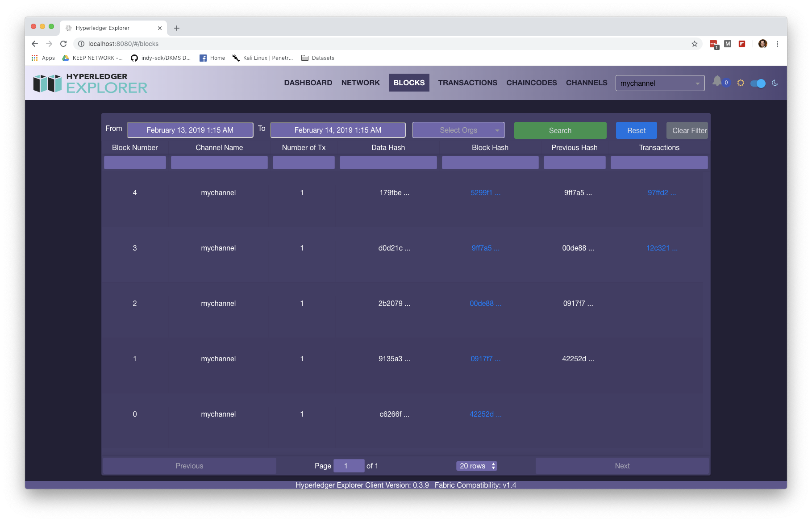Open the DASHBOARD menu item
Image resolution: width=812 pixels, height=522 pixels.
308,83
